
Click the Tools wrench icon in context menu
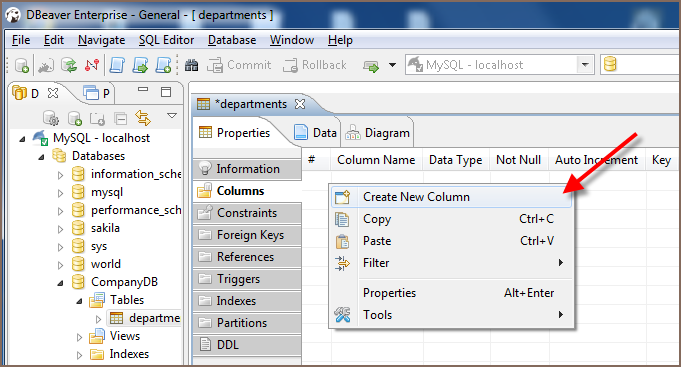click(x=342, y=315)
